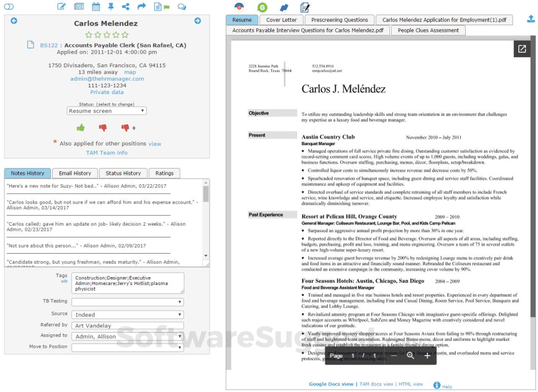Open the Source dropdown showing Indeed
Screen dimensions: 538x392
127,314
